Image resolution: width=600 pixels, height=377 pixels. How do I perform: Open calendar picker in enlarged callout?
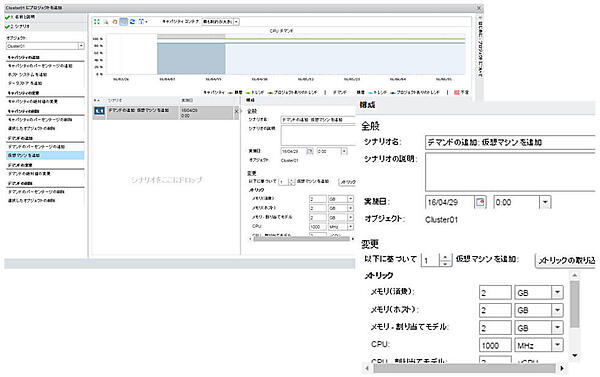pos(480,202)
